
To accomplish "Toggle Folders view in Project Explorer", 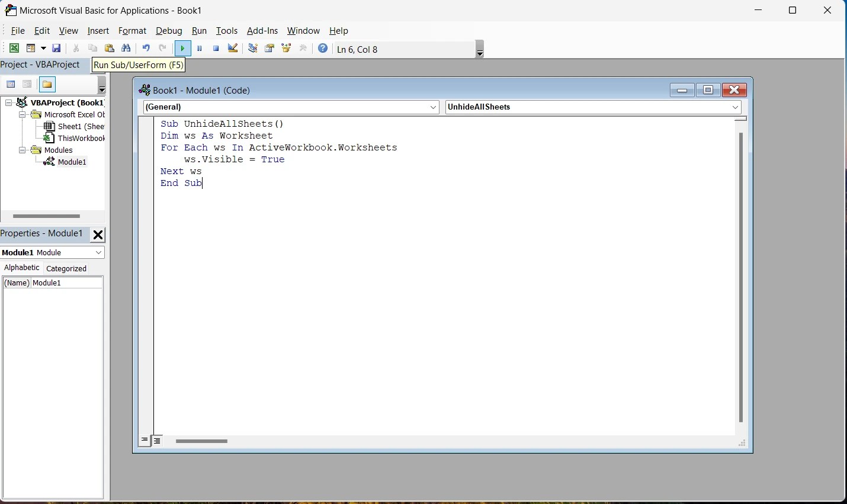I will [47, 84].
